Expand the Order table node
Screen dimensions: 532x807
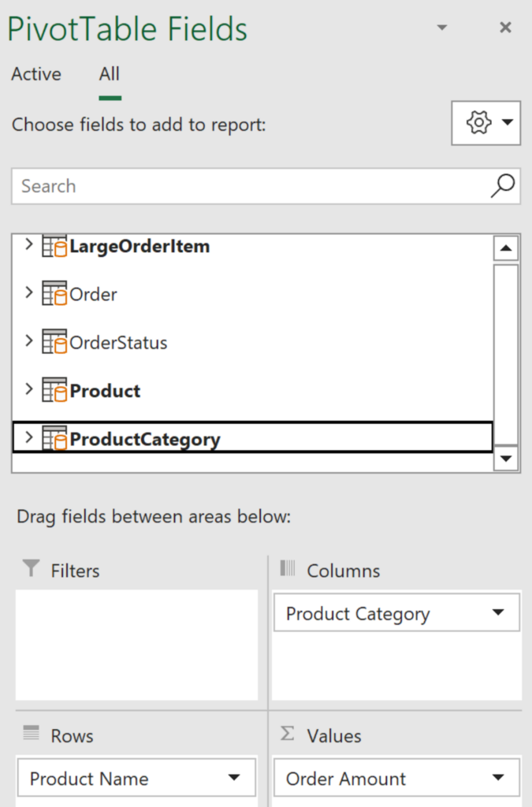click(x=29, y=293)
